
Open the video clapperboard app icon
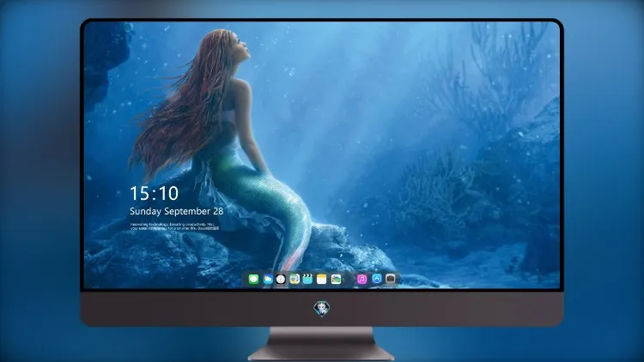click(307, 279)
